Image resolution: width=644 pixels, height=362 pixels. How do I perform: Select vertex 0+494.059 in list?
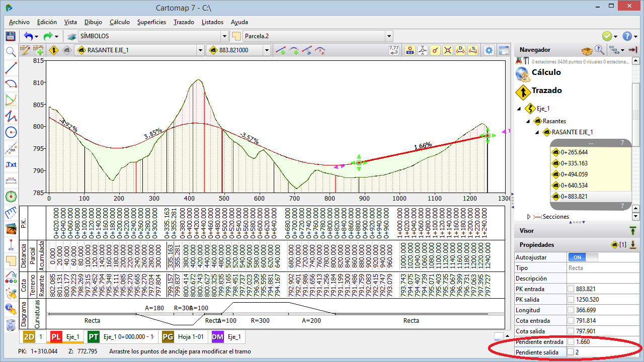[574, 174]
